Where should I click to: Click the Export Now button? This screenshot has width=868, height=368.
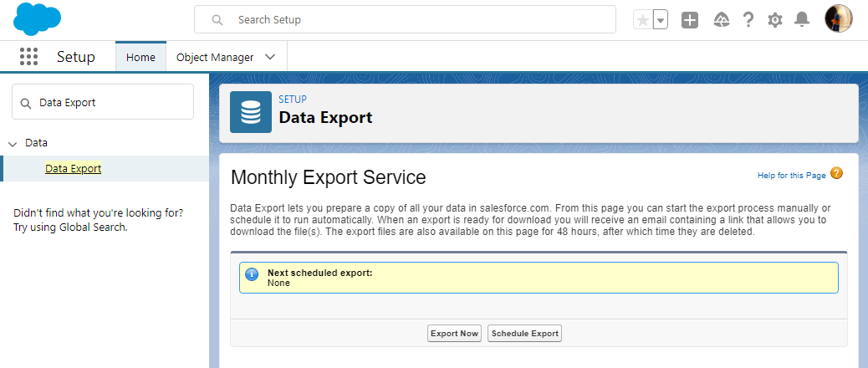[x=454, y=334]
